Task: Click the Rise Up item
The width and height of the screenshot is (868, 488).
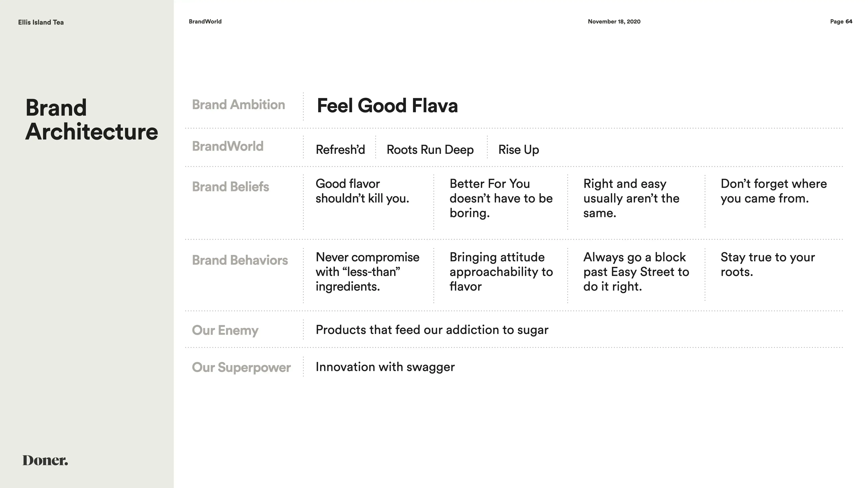Action: [518, 149]
